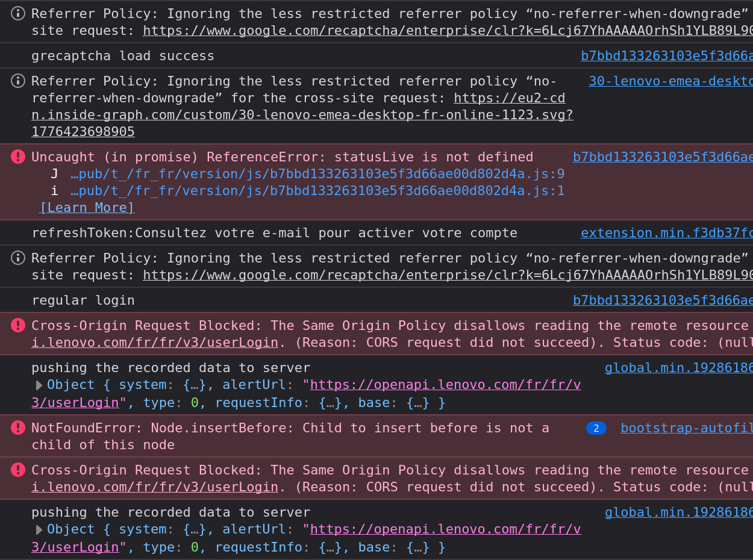Expand the Object logged at the bottom of the console
This screenshot has width=753, height=560.
pyautogui.click(x=39, y=530)
